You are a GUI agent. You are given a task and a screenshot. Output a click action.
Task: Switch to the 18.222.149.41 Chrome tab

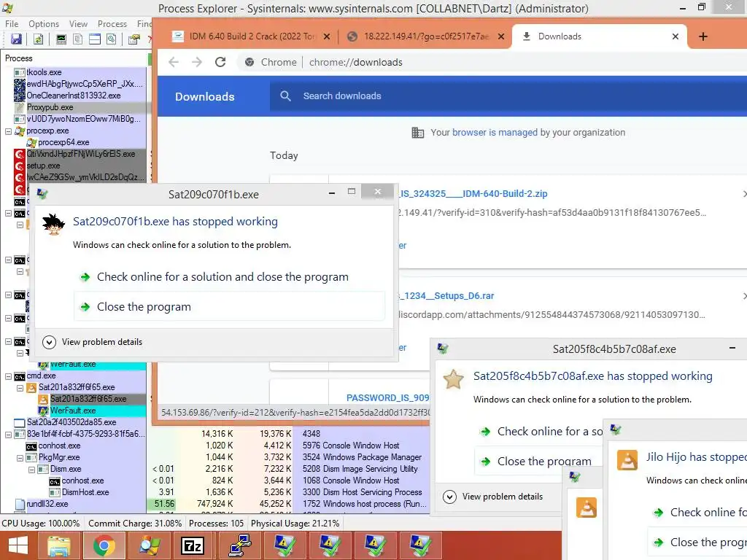click(x=426, y=36)
